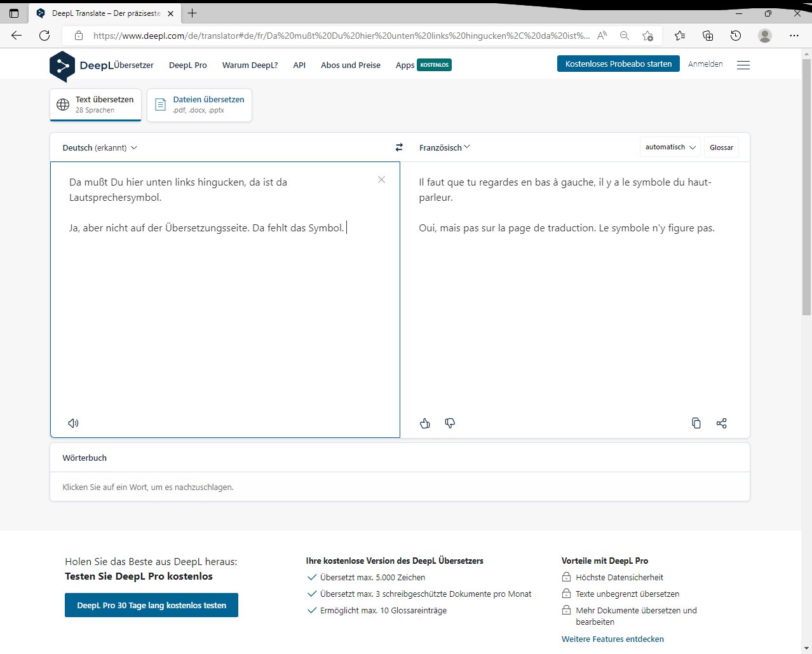Open the hamburger menu in DeepL header
812x654 pixels.
point(743,65)
